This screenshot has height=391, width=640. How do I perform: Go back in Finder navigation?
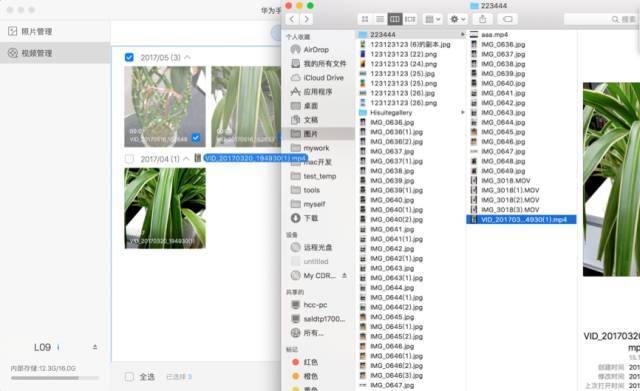click(x=292, y=19)
